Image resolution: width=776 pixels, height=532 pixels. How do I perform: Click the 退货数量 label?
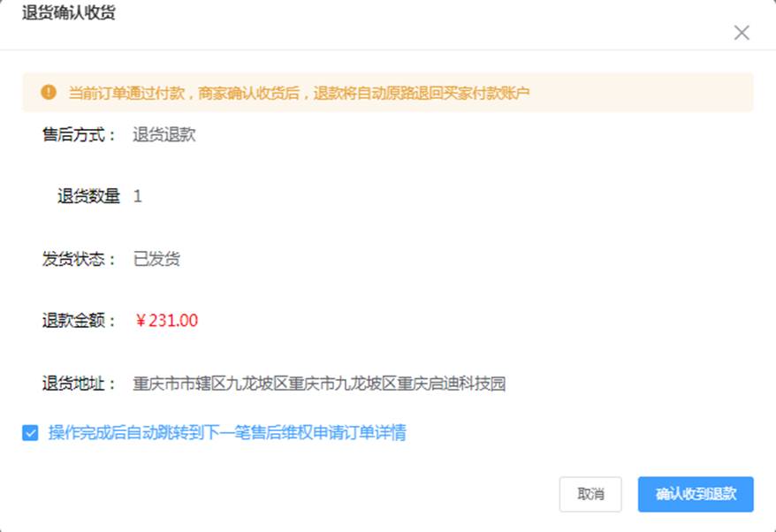click(x=88, y=196)
